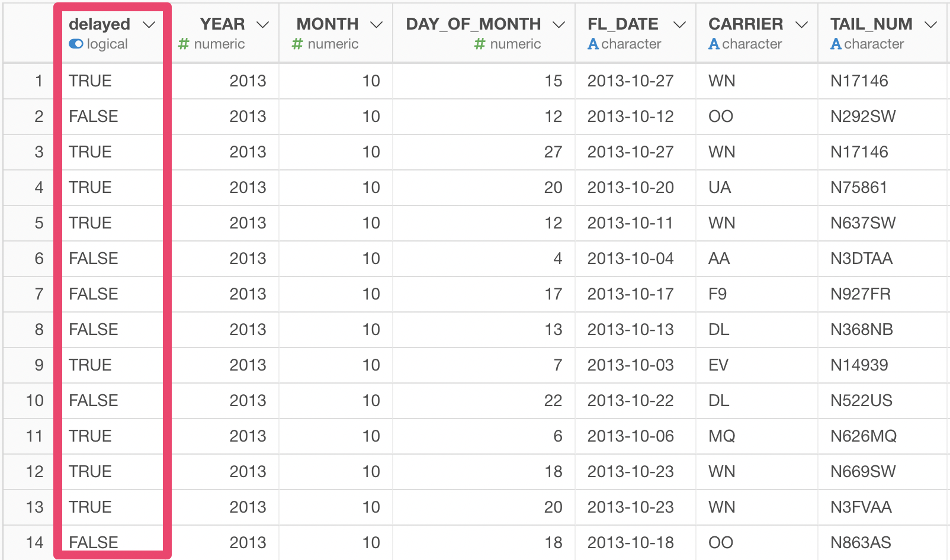Open the DAY_OF_MONTH column dropdown

coord(559,25)
